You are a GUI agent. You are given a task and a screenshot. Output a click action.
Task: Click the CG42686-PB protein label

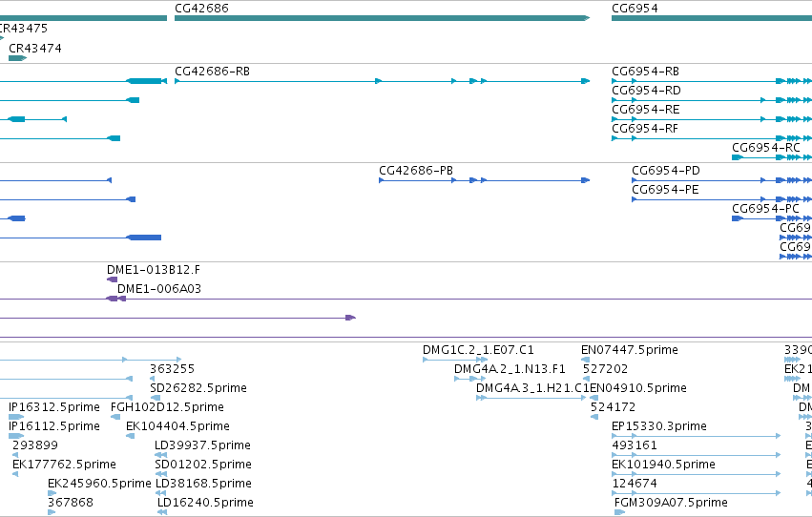(416, 171)
